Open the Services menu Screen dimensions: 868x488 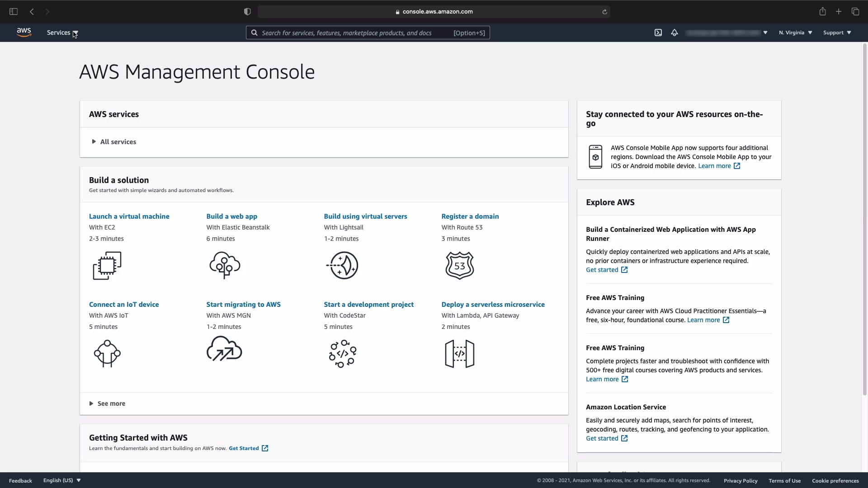[x=62, y=33]
